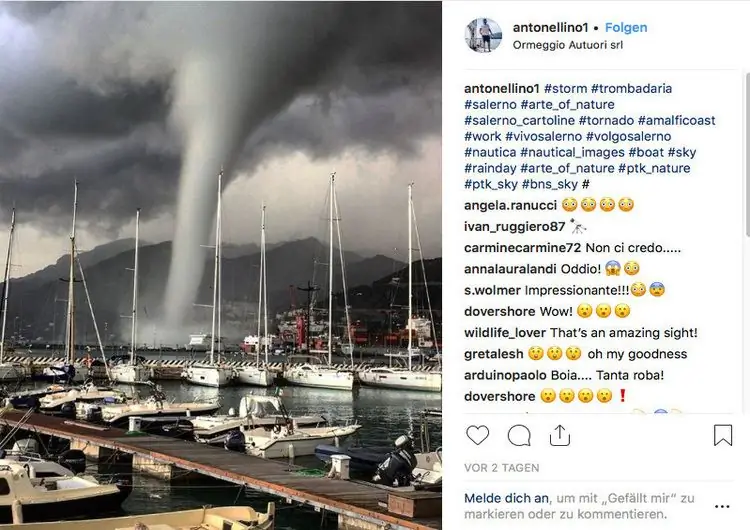Screen dimensions: 750x530
Task: Save the post with the bookmark icon
Action: [723, 435]
